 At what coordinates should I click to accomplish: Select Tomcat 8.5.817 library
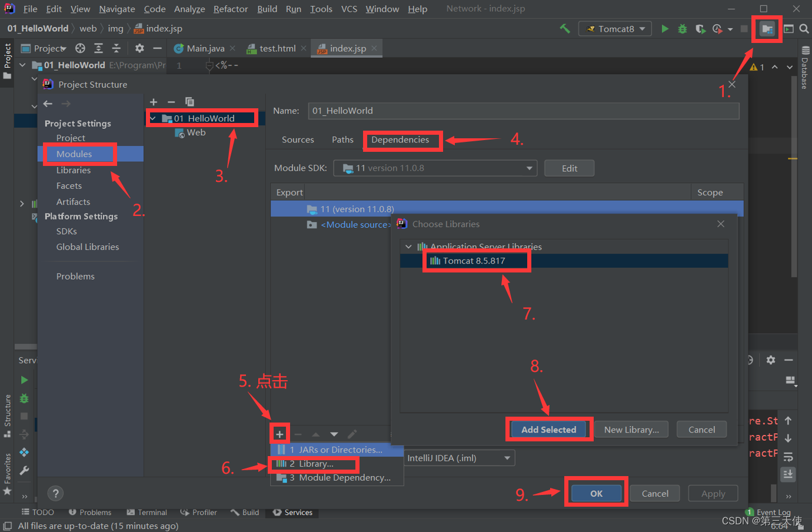click(474, 261)
